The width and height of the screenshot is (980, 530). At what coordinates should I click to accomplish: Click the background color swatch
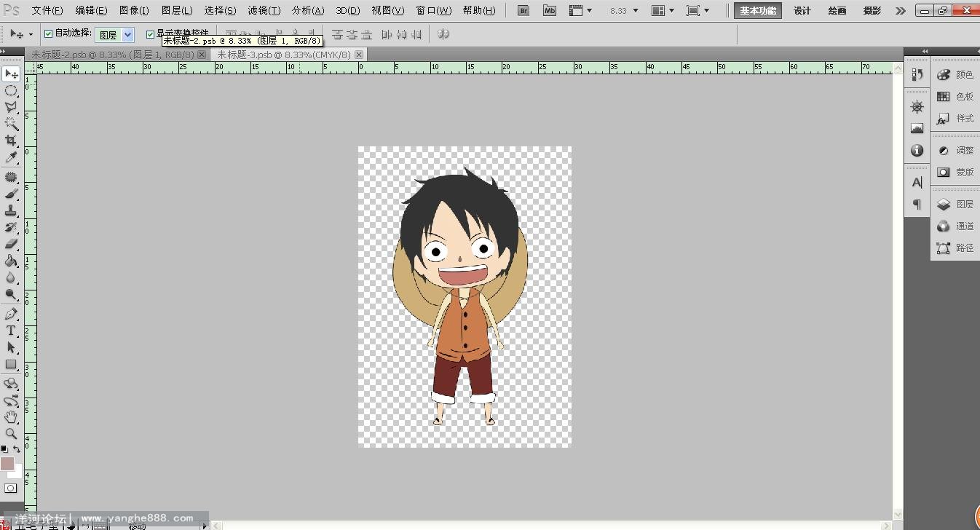tap(17, 473)
